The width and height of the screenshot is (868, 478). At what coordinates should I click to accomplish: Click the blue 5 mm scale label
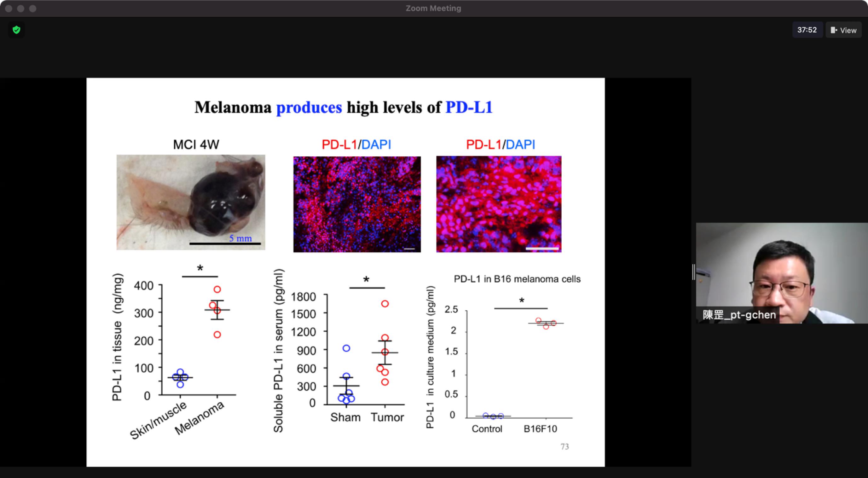(x=240, y=238)
